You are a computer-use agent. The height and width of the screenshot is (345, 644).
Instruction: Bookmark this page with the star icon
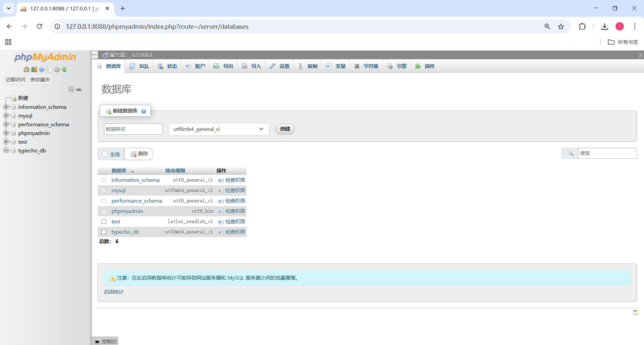coord(561,26)
